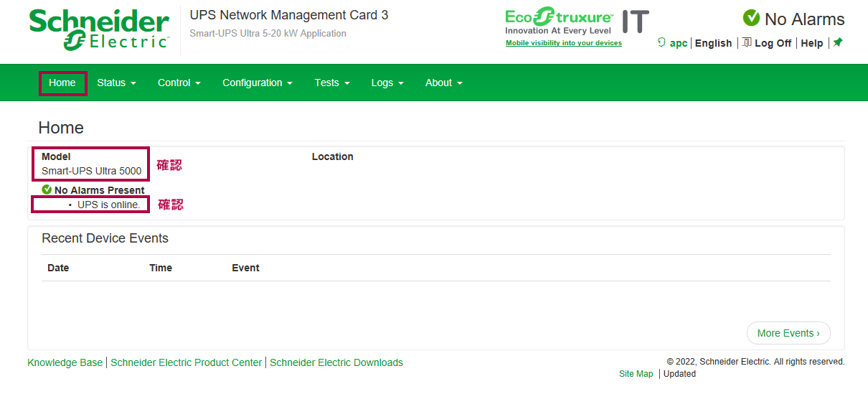Click the No Alarms Present label
The image size is (868, 417).
(x=100, y=190)
